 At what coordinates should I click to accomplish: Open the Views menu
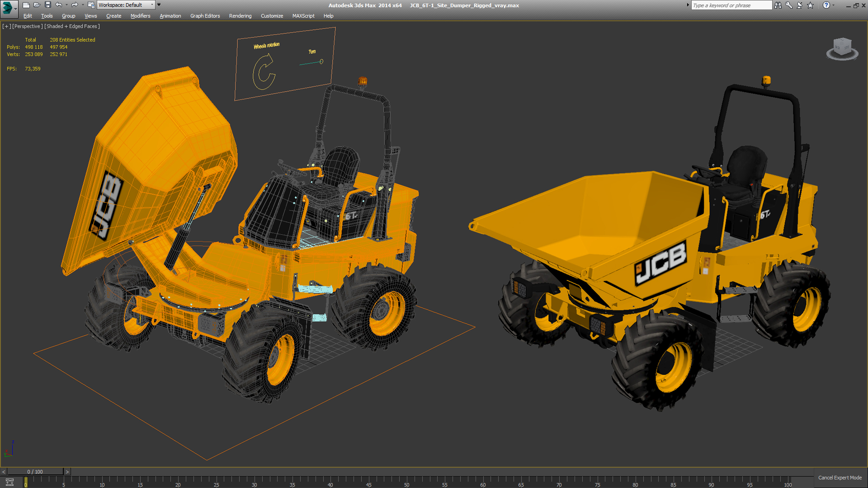91,16
